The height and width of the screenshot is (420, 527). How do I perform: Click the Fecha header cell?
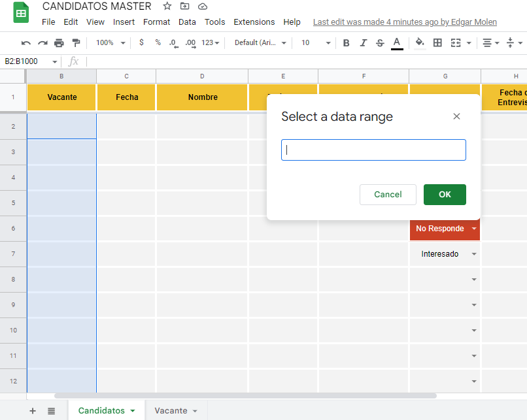pos(127,97)
